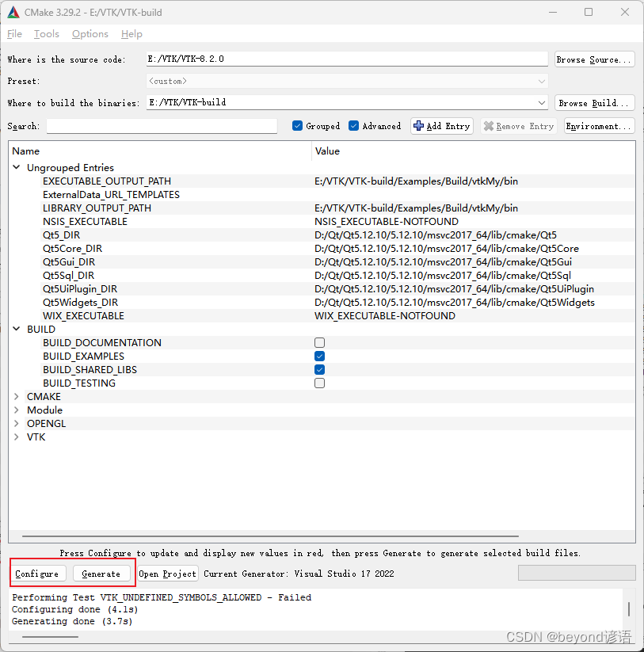Select the Qt5Core_DIR entry
The width and height of the screenshot is (644, 652).
pyautogui.click(x=72, y=248)
